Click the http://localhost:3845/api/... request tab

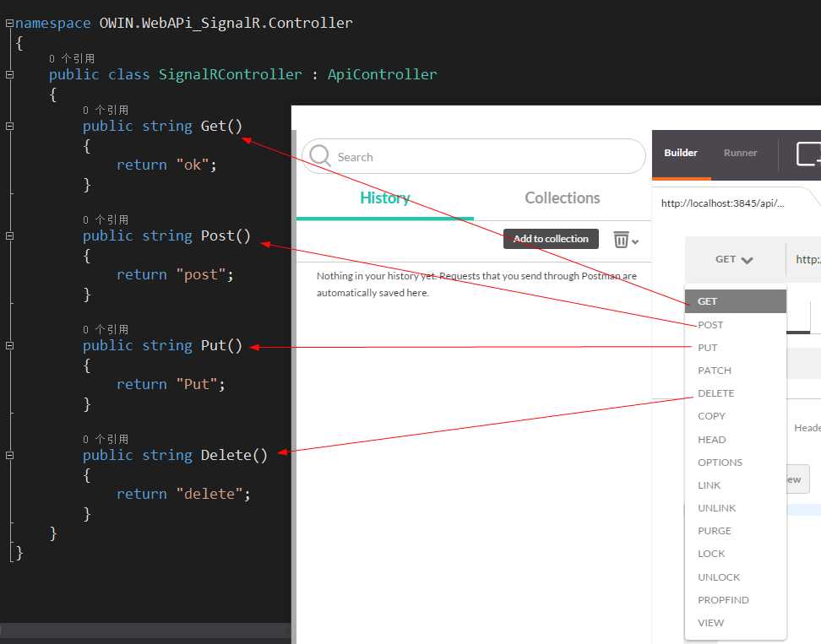tap(722, 203)
